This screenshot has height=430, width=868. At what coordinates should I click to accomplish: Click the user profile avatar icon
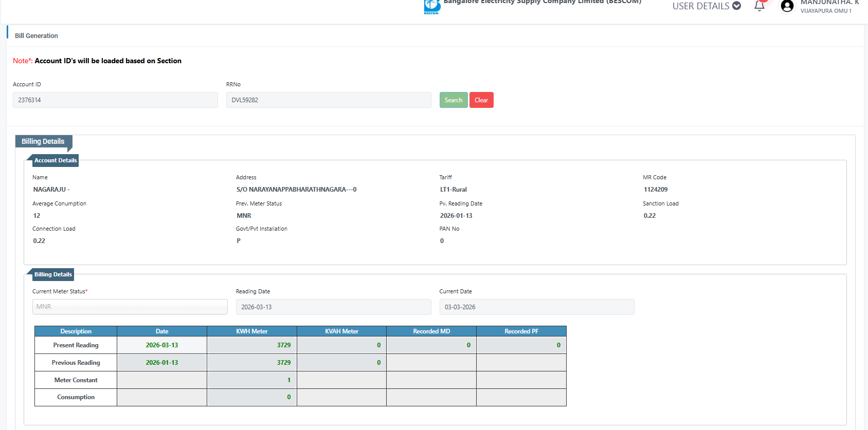(x=787, y=6)
